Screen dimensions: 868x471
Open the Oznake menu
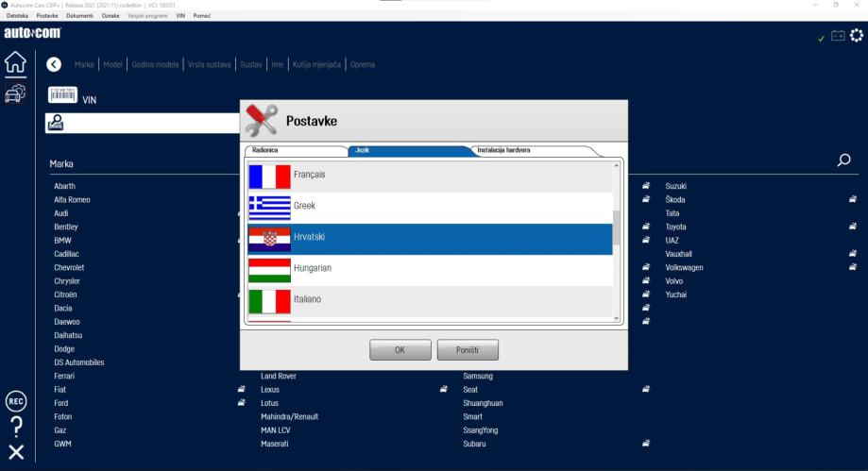point(111,16)
